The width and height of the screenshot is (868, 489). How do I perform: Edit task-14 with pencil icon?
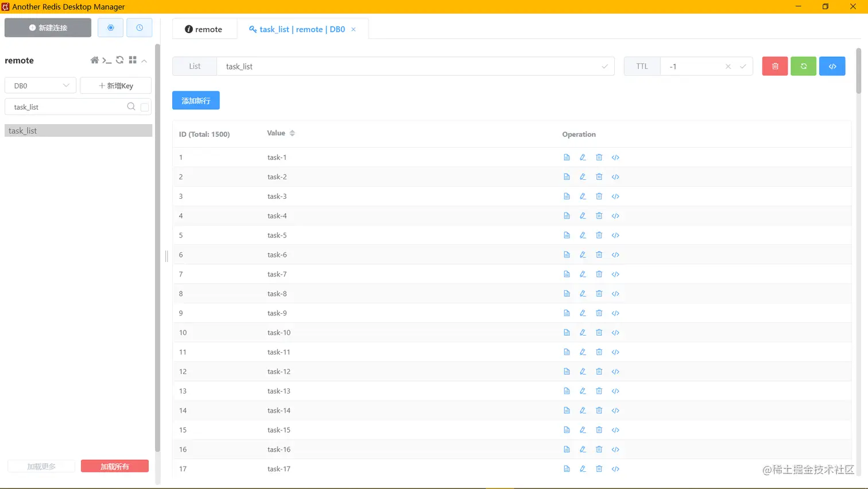tap(583, 410)
